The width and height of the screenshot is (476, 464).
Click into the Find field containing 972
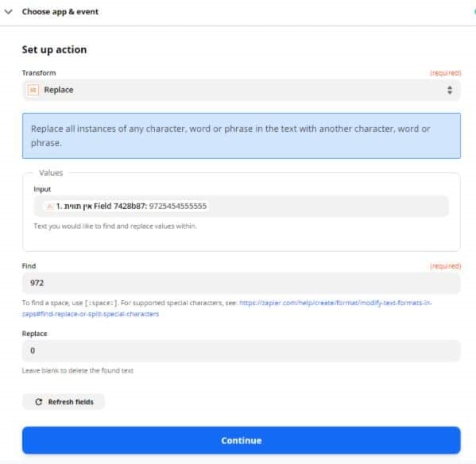[242, 283]
